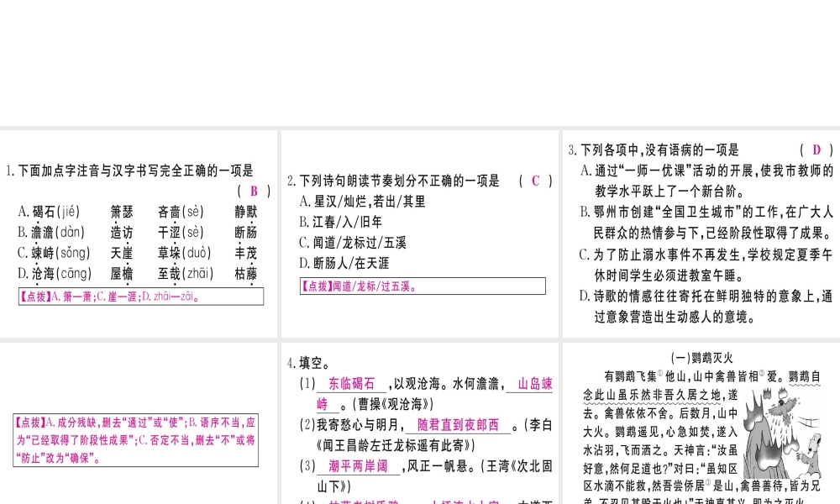This screenshot has width=840, height=504.
Task: Select option B. 澹澹(dàn)
Action: click(51, 233)
